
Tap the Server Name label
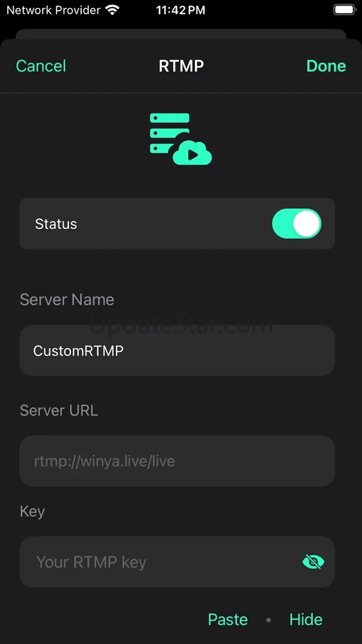(67, 299)
